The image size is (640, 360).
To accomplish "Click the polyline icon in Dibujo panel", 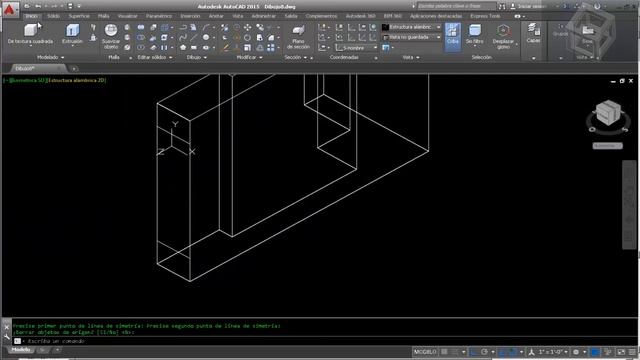I will (183, 27).
